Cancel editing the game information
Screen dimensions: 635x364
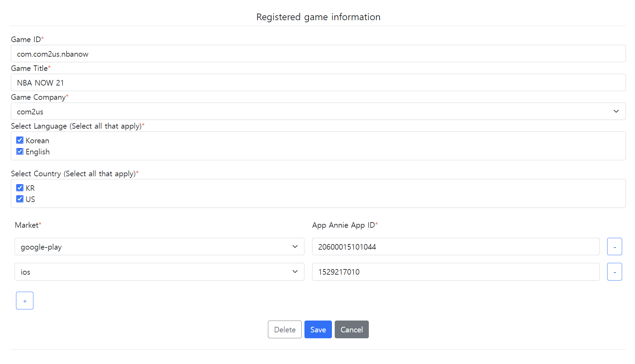(x=351, y=329)
